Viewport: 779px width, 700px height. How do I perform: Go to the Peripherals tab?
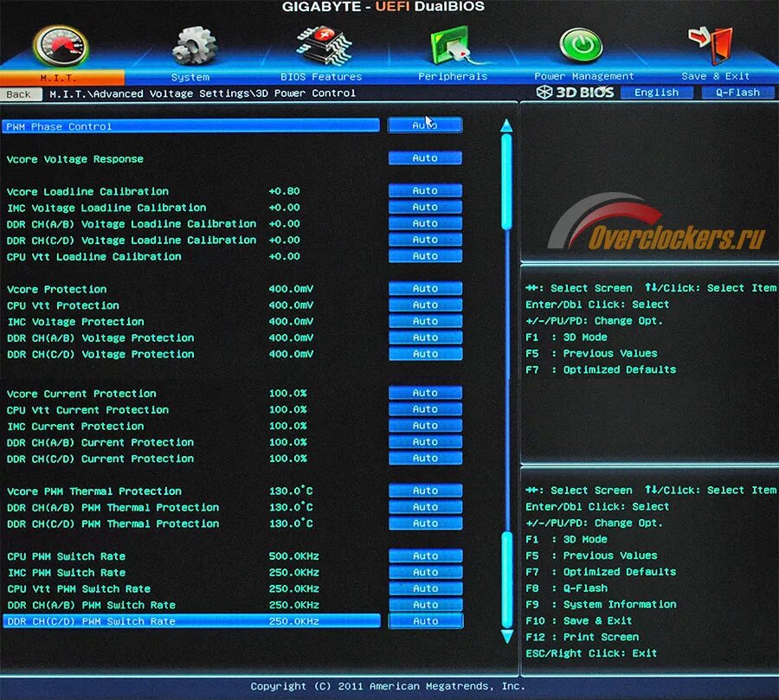click(453, 76)
